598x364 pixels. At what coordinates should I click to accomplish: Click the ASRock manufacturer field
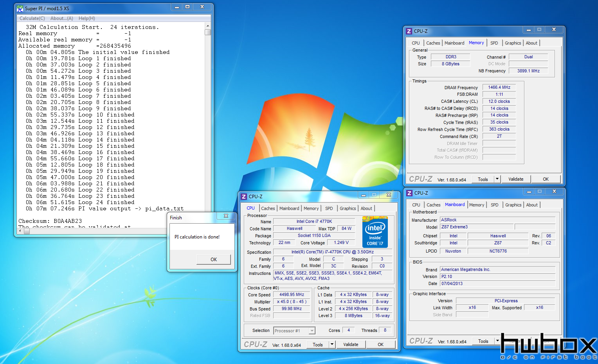(x=497, y=220)
